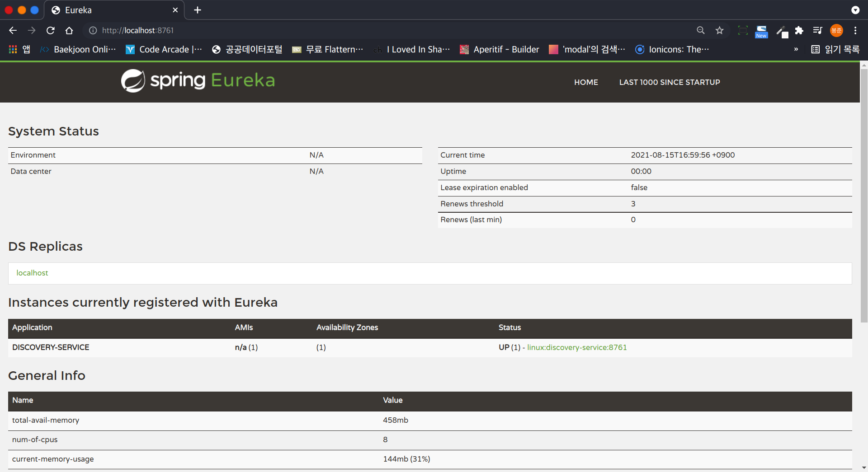Click the DS Replicas heading
The height and width of the screenshot is (472, 868).
45,246
